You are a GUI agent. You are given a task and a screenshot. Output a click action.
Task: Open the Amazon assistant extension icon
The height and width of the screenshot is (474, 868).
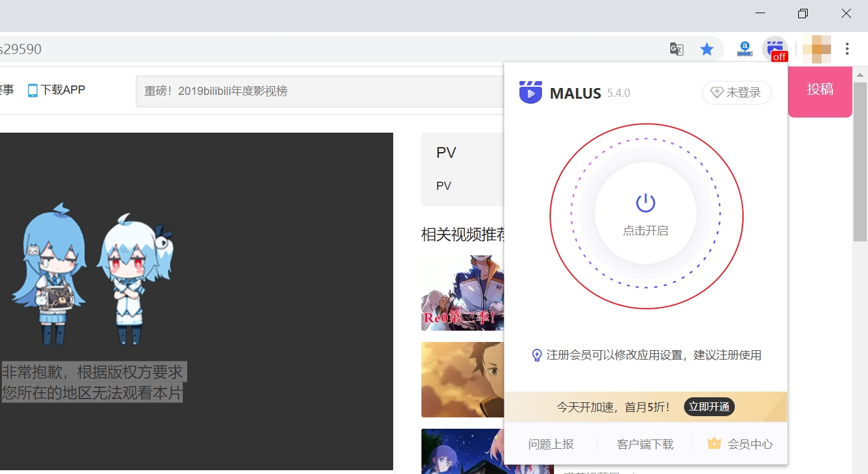tap(745, 49)
